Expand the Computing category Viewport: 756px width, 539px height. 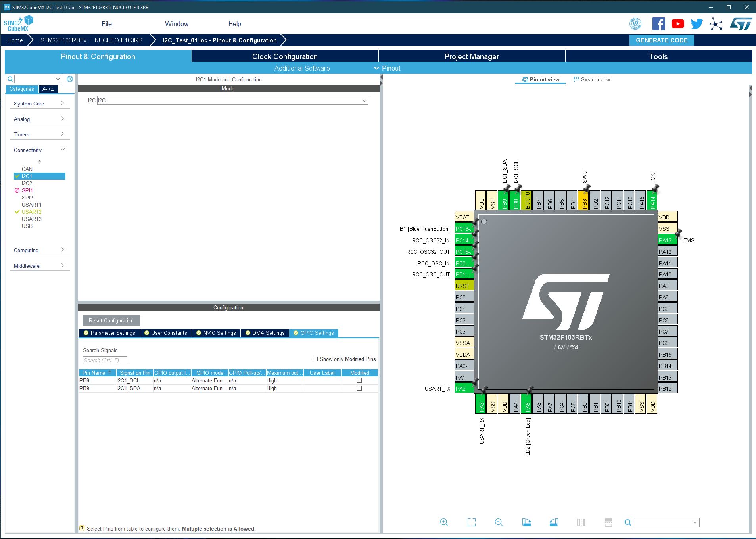point(39,250)
